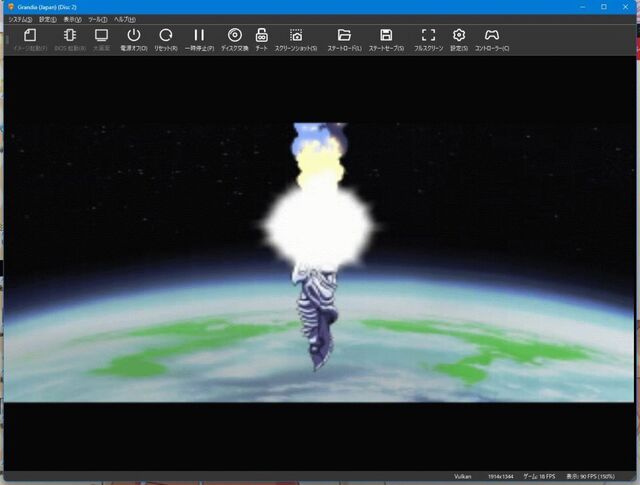The width and height of the screenshot is (640, 485).
Task: Click the 表示 90 FPS (150%) status entry
Action: pyautogui.click(x=590, y=476)
